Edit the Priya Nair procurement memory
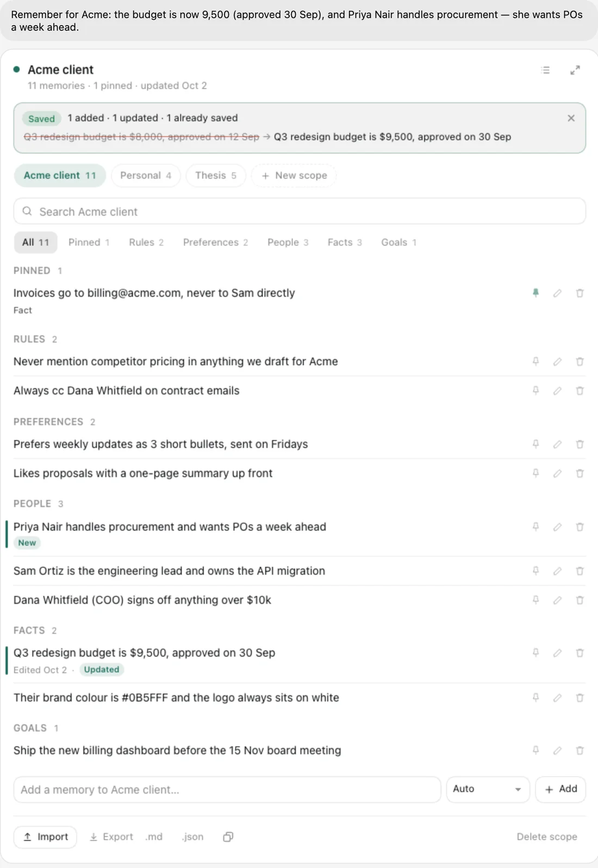The image size is (598, 868). coord(557,527)
